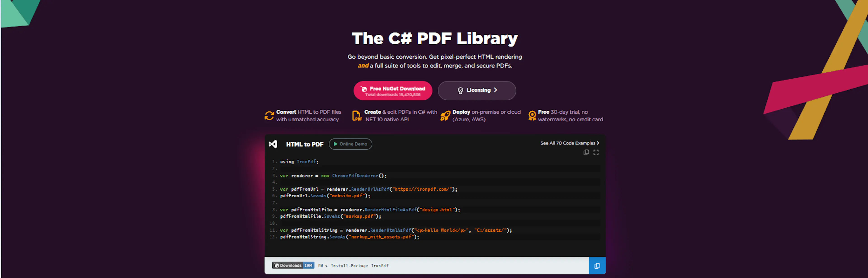868x278 pixels.
Task: Click code line with ChromePdfRenderer()
Action: pos(333,176)
